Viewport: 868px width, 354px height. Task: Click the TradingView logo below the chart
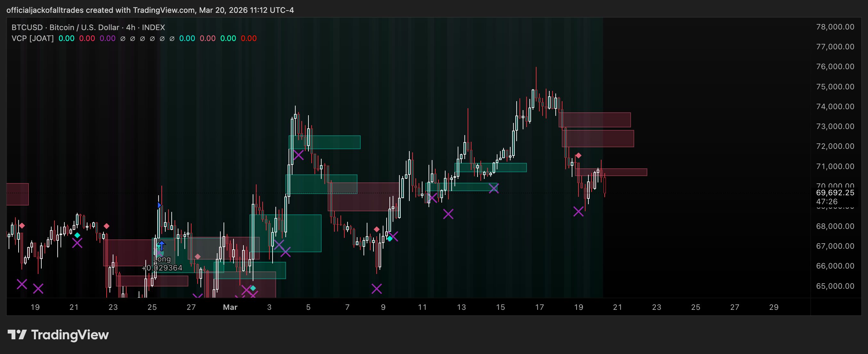(x=58, y=335)
